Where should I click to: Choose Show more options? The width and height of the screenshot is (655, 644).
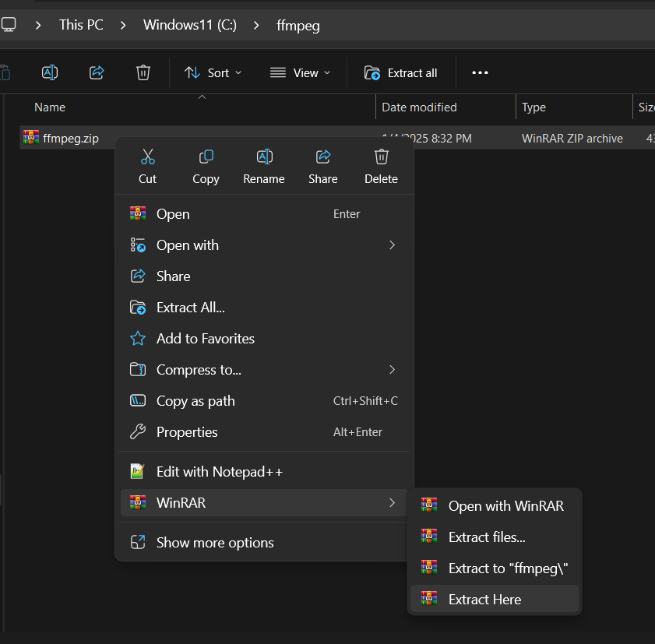pos(264,542)
